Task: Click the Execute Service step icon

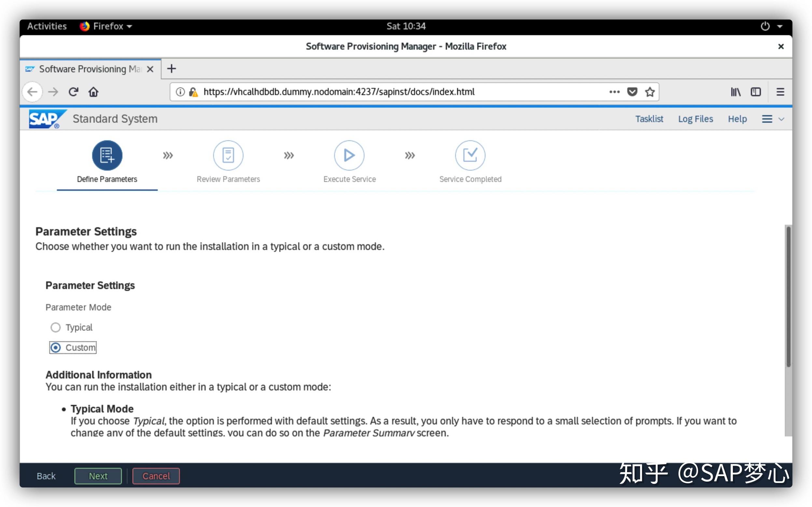Action: coord(348,155)
